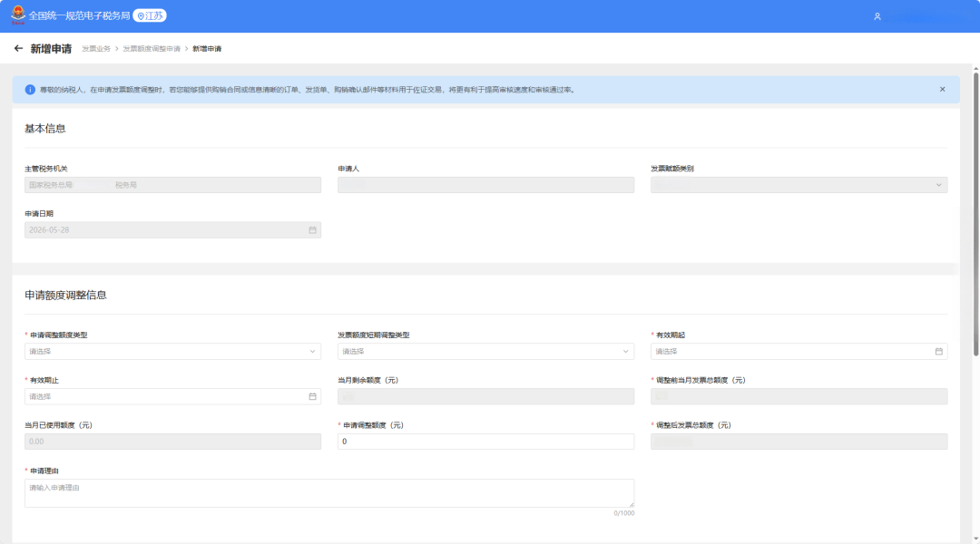Click the 当月已使用额度 field showing 0.00

(x=173, y=441)
